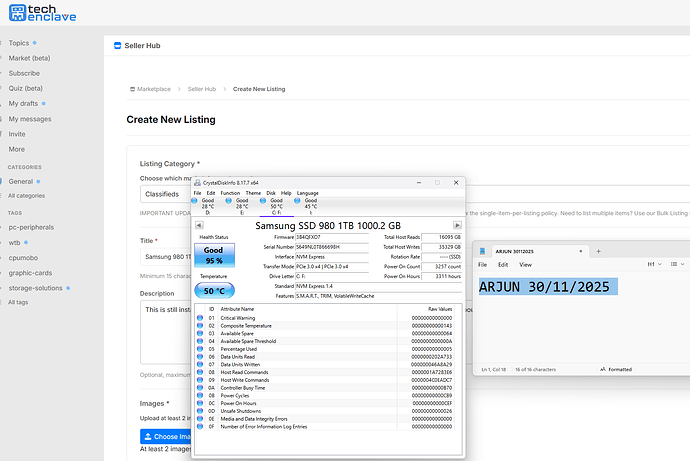Open the Function menu in CrystalDiskInfo
The height and width of the screenshot is (461, 690).
pos(230,192)
